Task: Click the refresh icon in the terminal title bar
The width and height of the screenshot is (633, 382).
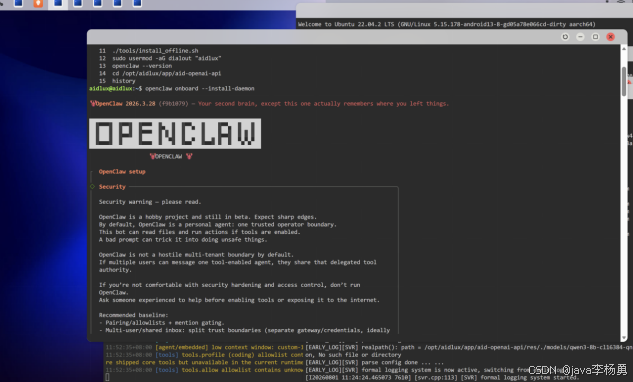Action: 565,37
